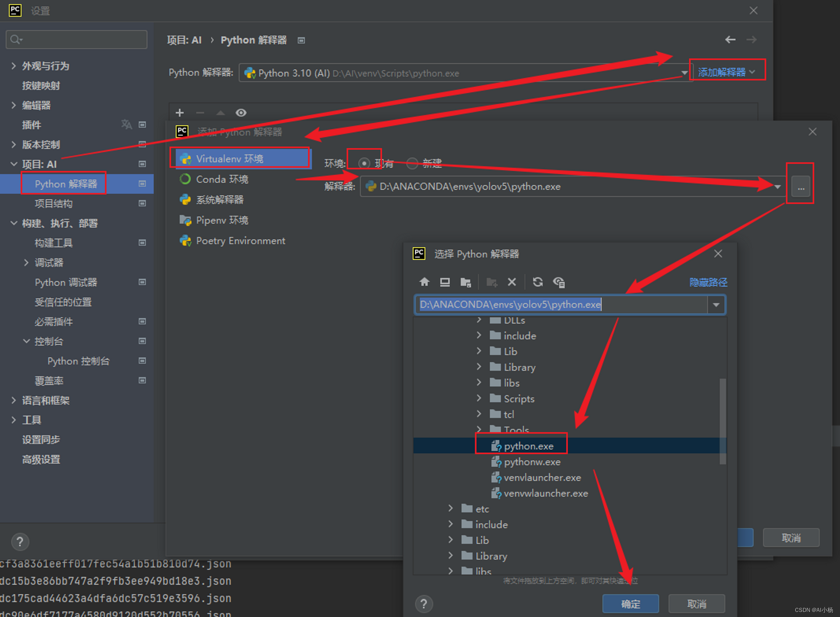Click the Pipenv 环境 icon
Screen dimensions: 840x617
(184, 220)
